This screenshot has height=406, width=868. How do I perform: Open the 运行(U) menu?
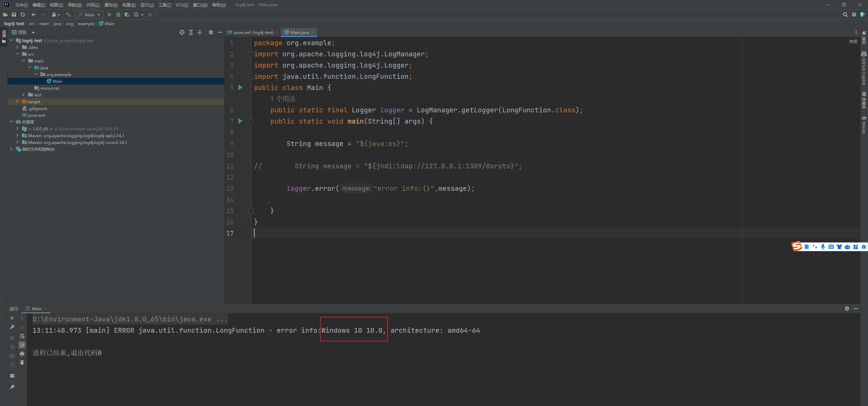[147, 5]
